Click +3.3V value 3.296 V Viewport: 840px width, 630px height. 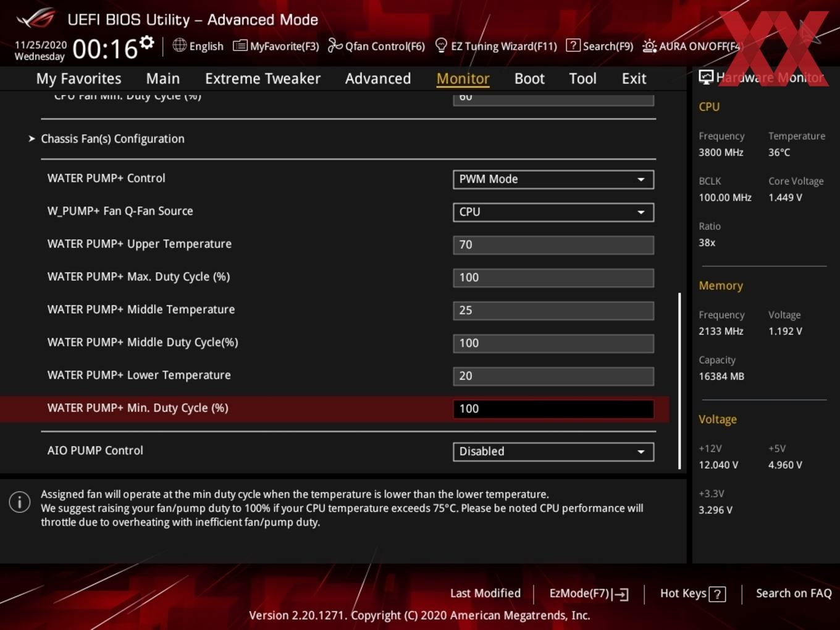pos(715,510)
